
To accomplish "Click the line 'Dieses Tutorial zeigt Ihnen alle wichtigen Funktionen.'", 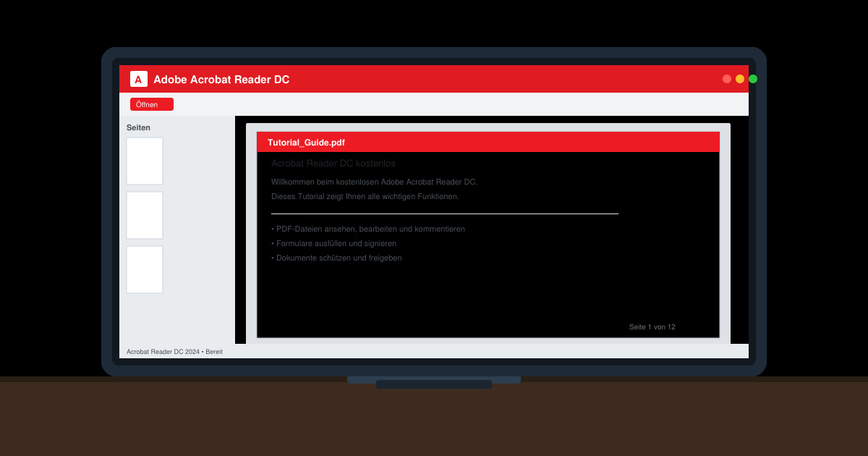I will [x=365, y=196].
